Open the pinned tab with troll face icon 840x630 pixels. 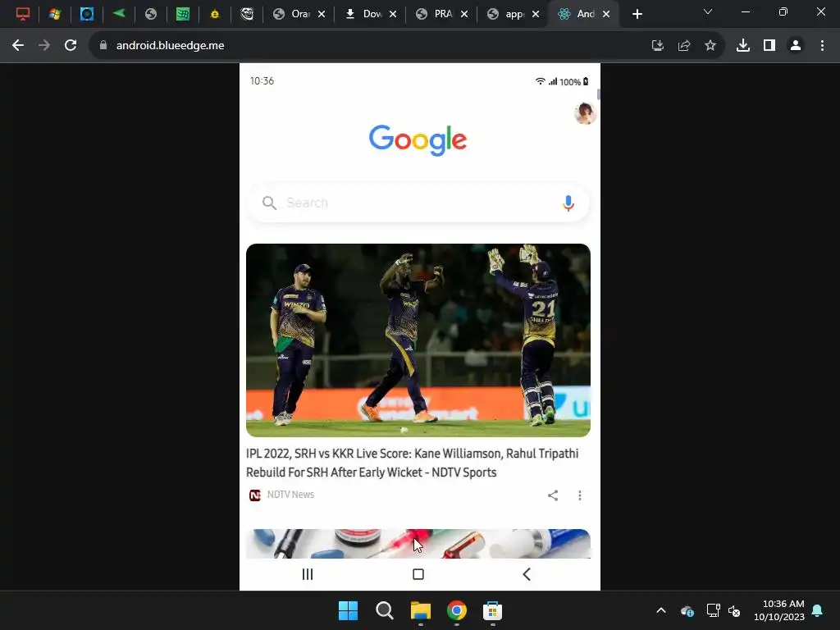[x=247, y=14]
